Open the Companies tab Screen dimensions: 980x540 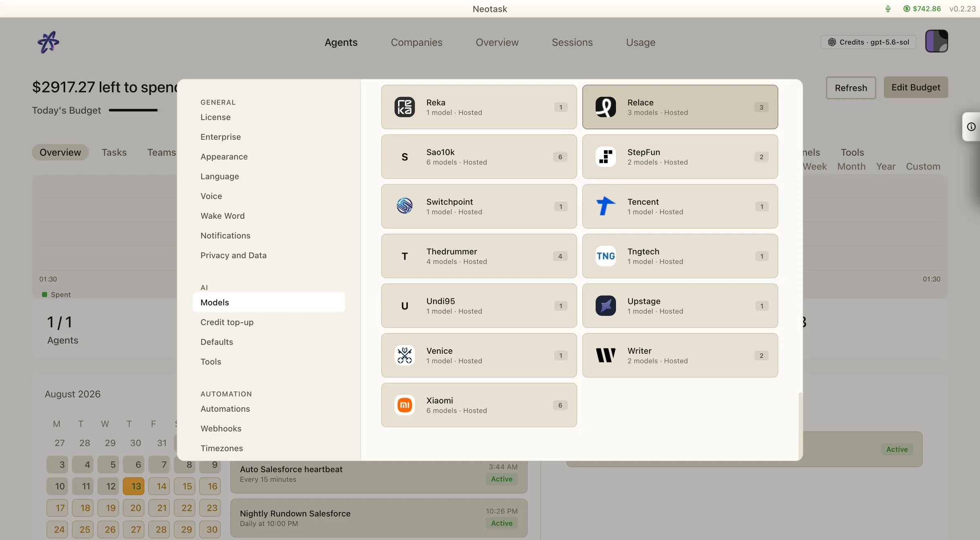(416, 42)
